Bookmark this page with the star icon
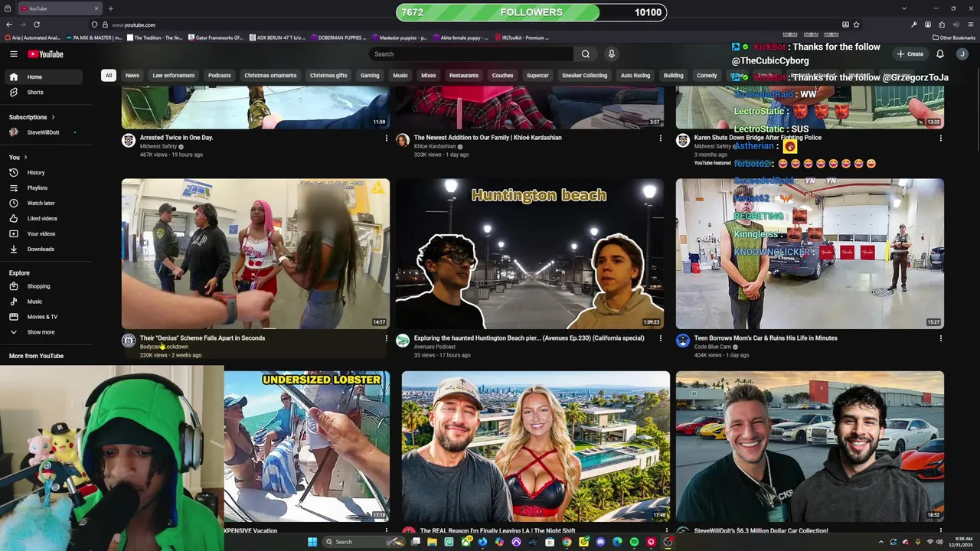Viewport: 980px width, 551px height. pyautogui.click(x=856, y=24)
